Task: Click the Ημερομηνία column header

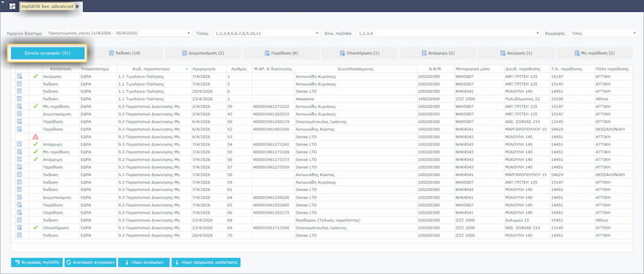Action: [209, 69]
